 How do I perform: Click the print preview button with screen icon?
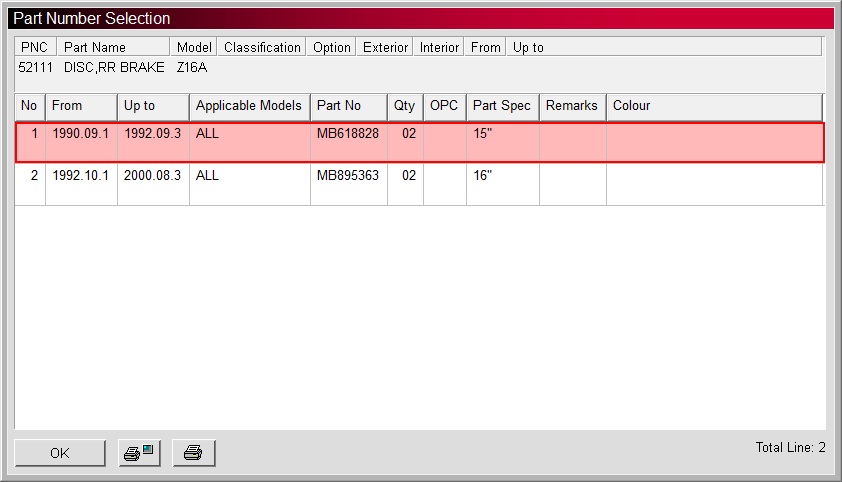(139, 453)
